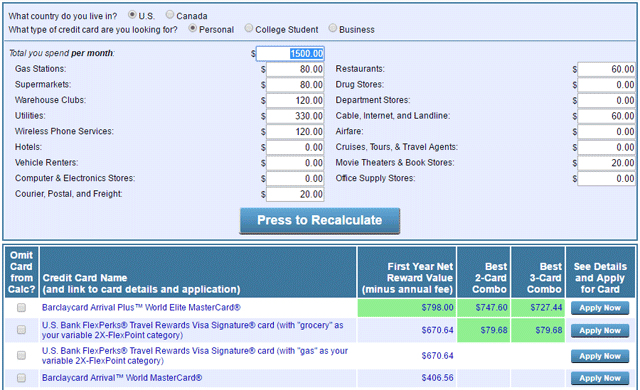Click the Press to Recalculate button

[320, 221]
